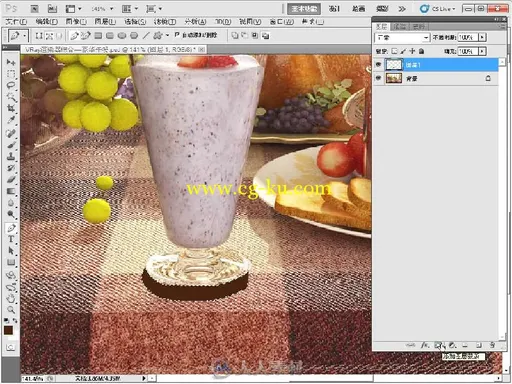Select the Hand tool
Image resolution: width=512 pixels, height=384 pixels.
[x=11, y=298]
